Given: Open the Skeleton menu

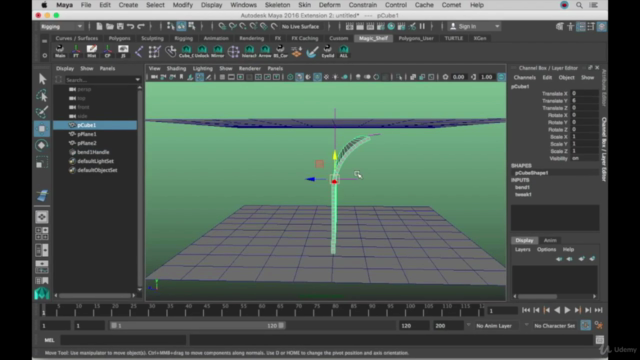Looking at the screenshot, I should [277, 5].
